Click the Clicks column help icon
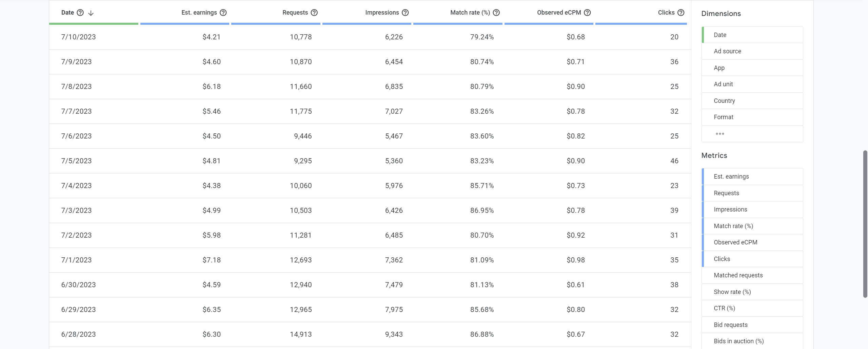The height and width of the screenshot is (349, 868). tap(681, 13)
